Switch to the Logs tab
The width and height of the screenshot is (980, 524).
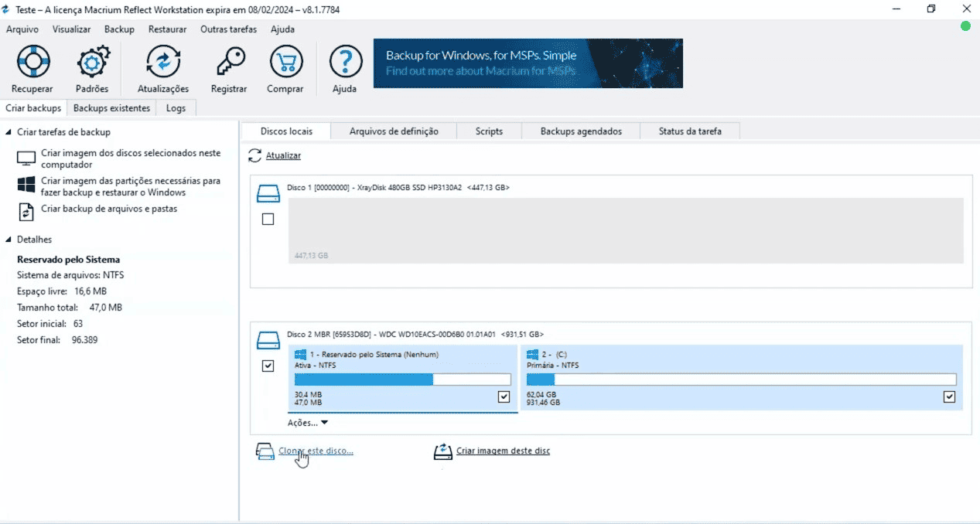(x=176, y=108)
